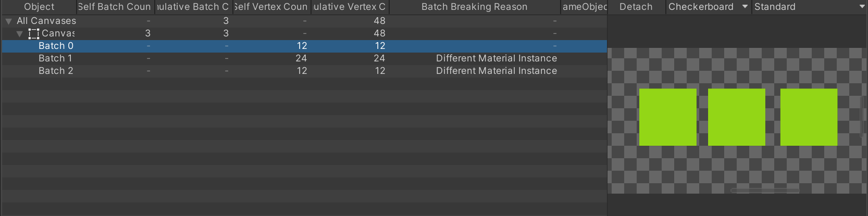Select the Batch 0 row
Viewport: 868px width, 216px height.
pos(304,46)
